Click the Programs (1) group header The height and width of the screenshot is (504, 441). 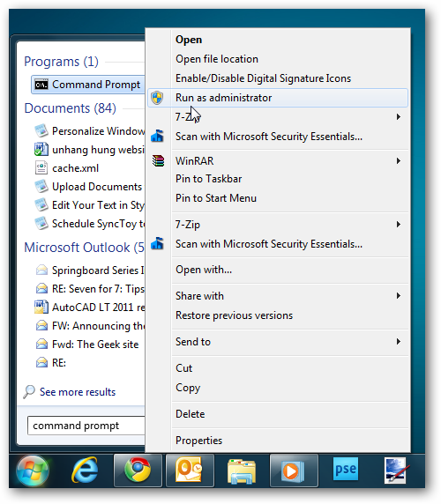coord(61,62)
